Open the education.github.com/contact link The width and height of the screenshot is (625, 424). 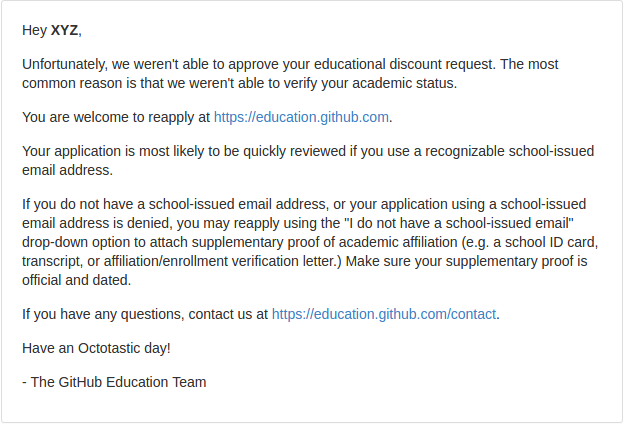[x=384, y=314]
